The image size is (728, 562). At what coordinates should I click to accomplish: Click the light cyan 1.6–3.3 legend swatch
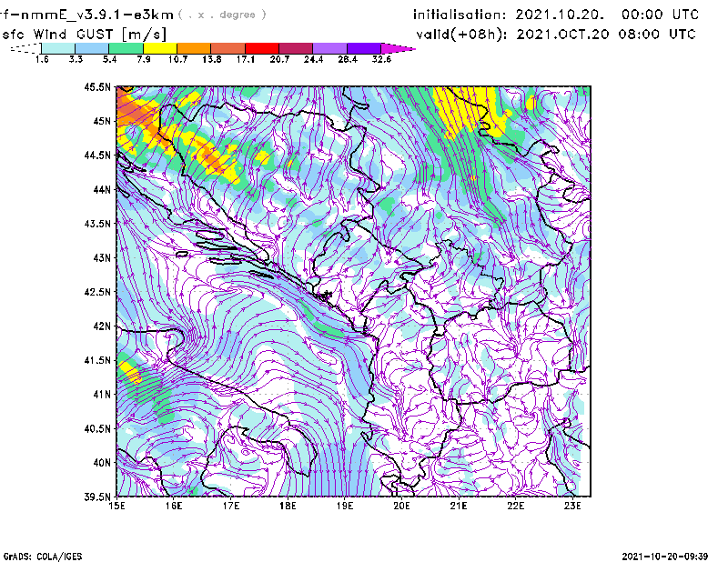[58, 48]
